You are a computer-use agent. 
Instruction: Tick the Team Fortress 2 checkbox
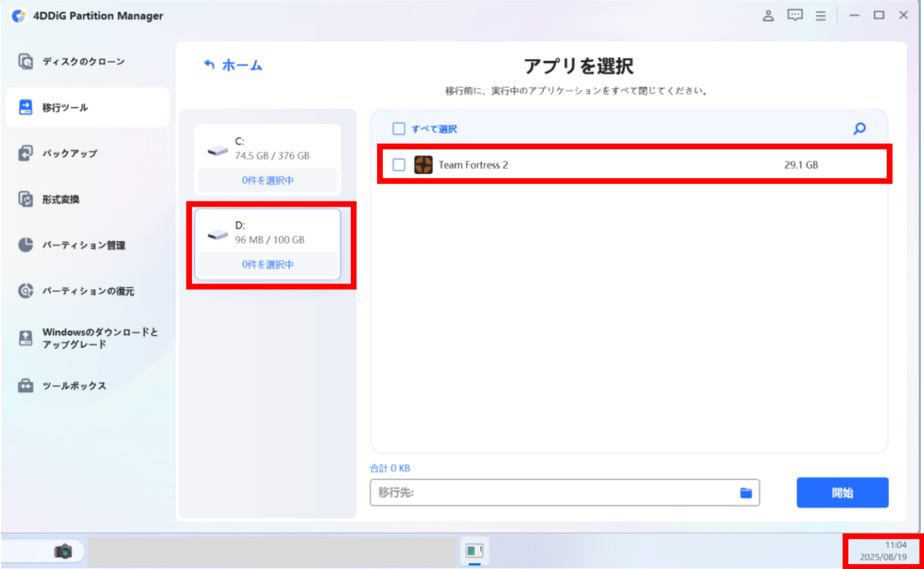pyautogui.click(x=399, y=165)
